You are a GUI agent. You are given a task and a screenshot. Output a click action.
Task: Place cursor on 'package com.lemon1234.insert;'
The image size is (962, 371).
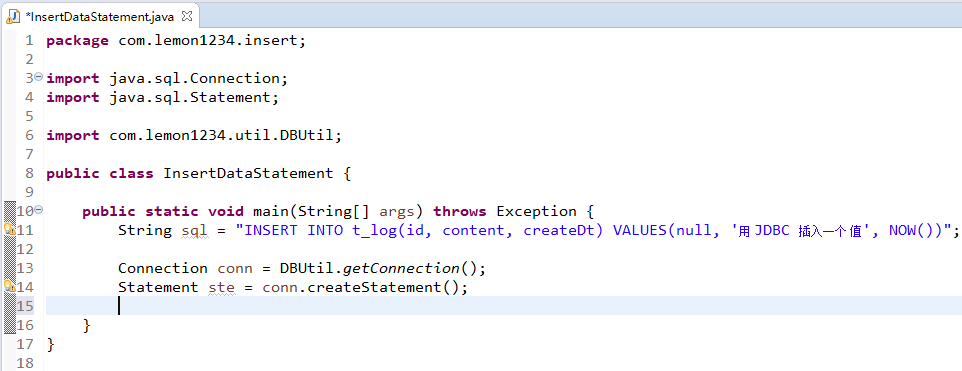(175, 41)
